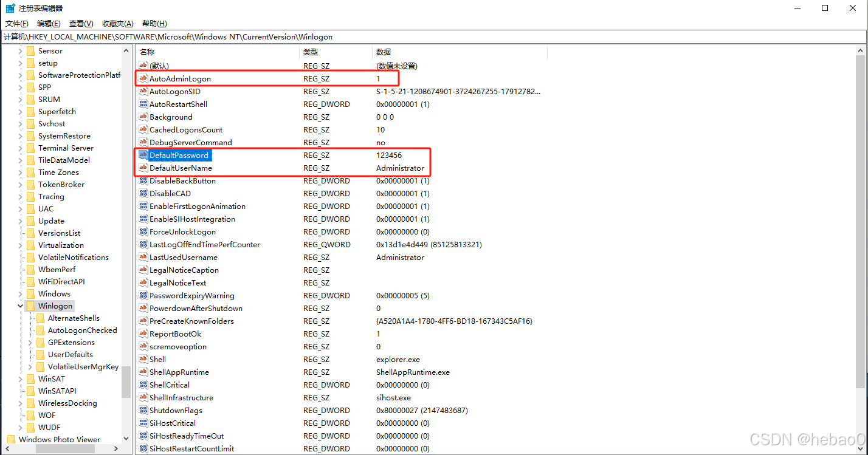This screenshot has height=455, width=868.
Task: Select the SiHostRestartCountLimit value name
Action: click(x=191, y=448)
